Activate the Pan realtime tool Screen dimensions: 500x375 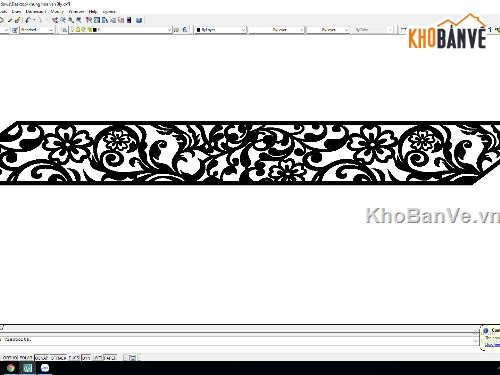[x=55, y=20]
